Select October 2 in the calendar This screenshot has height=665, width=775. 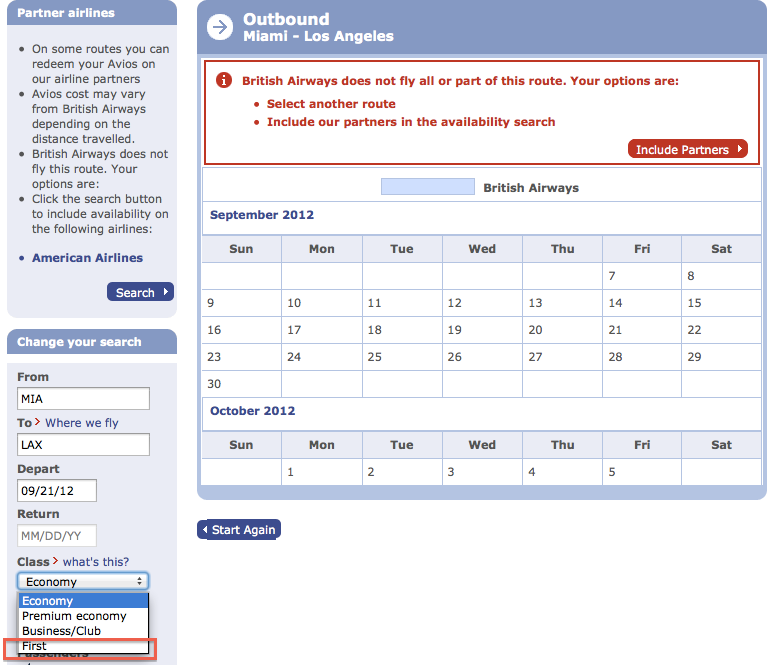pos(402,472)
